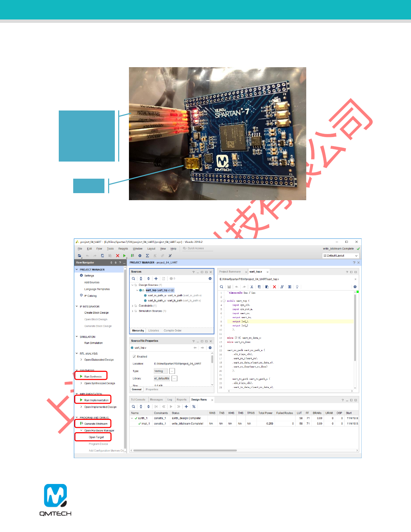Click Create Block Design
Screen dimensions: 411x532
pos(96,313)
